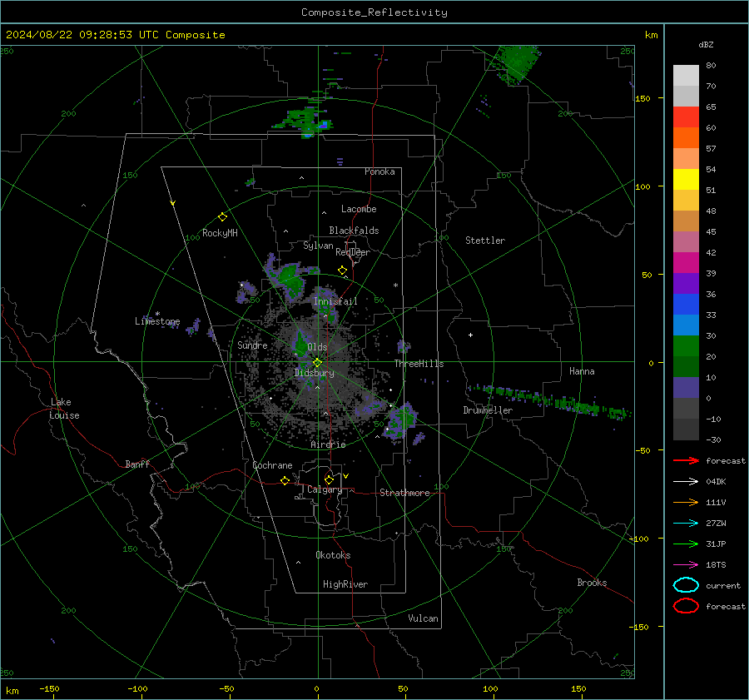Select the Strathmore label
749x700 pixels.
click(404, 493)
